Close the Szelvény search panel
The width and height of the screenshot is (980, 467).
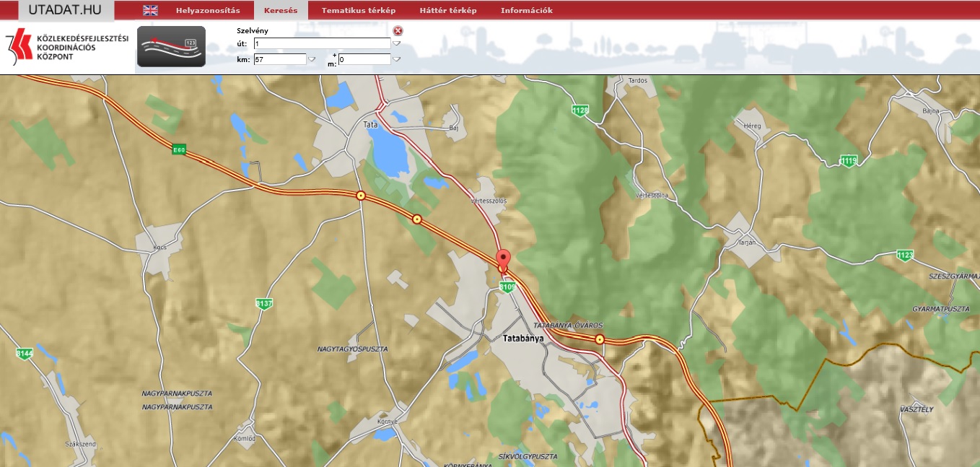click(398, 30)
